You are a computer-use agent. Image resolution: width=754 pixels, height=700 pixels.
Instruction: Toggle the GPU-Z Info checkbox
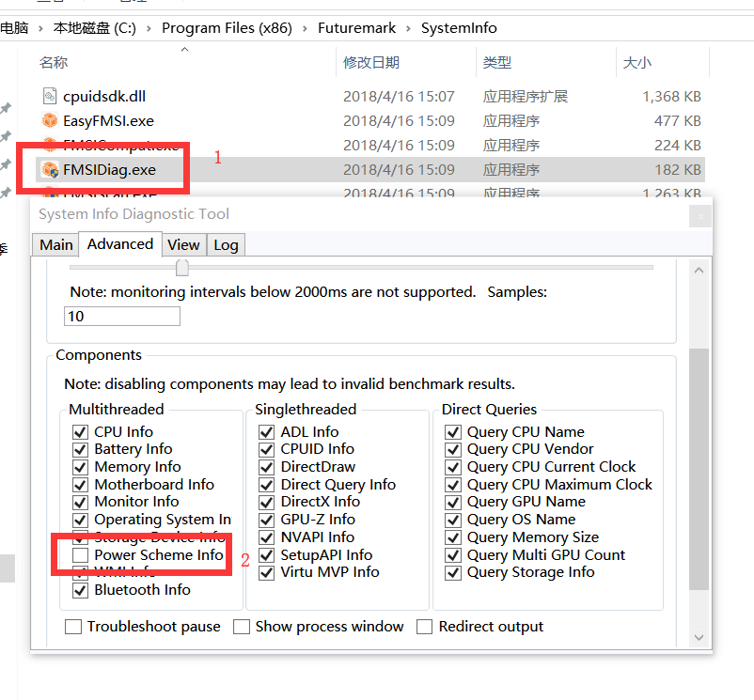[266, 520]
